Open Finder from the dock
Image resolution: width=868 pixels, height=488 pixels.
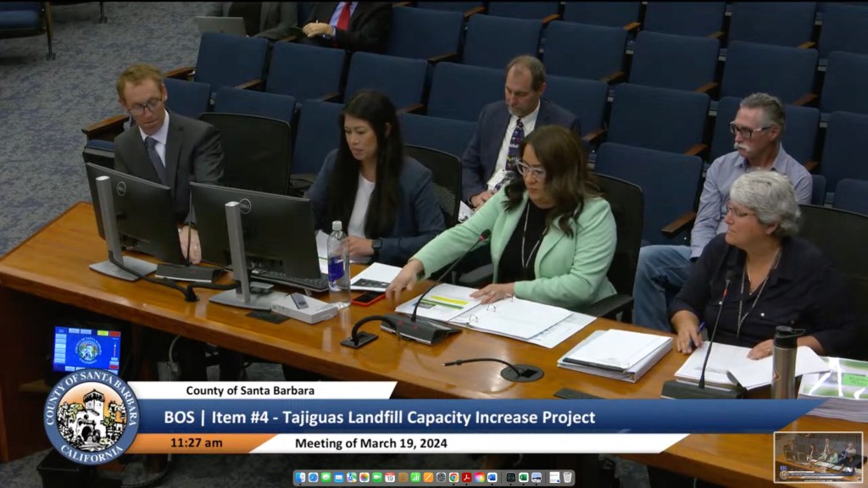coord(300,478)
